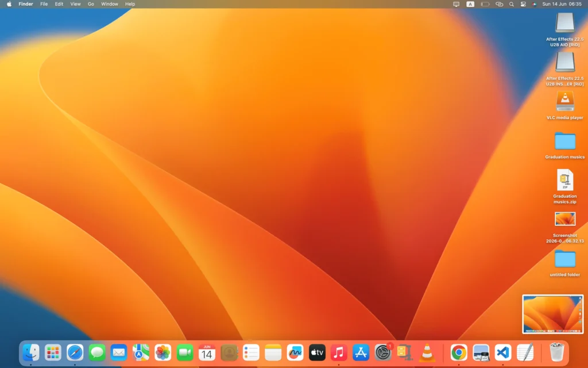Open the Mail app in the Dock
The height and width of the screenshot is (368, 588).
tap(119, 352)
